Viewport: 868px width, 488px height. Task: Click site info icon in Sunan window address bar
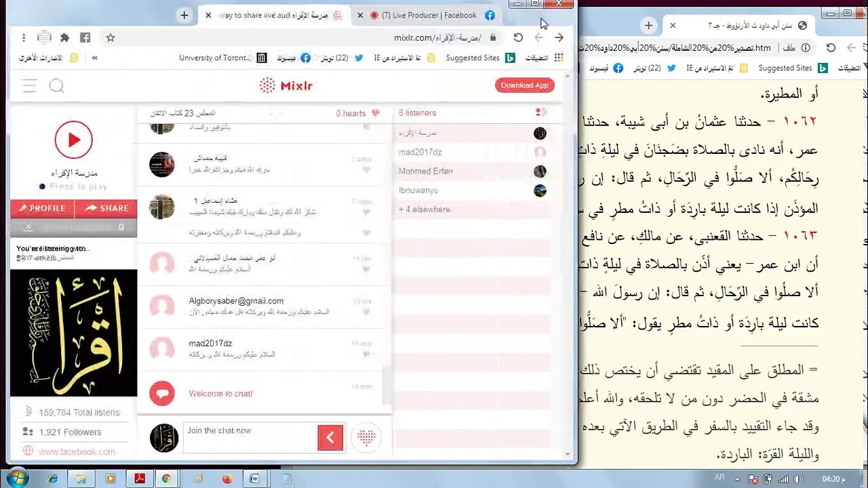806,47
